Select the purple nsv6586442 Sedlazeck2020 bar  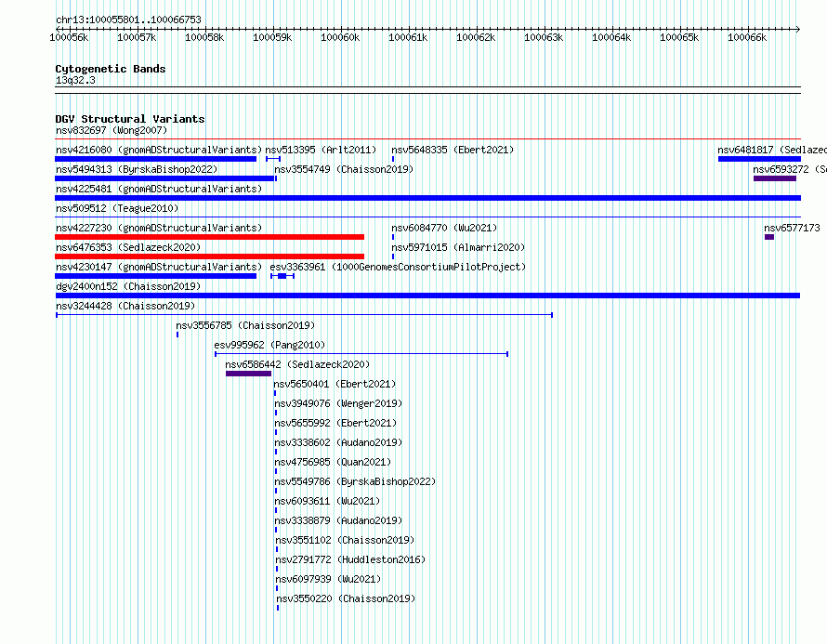coord(248,374)
